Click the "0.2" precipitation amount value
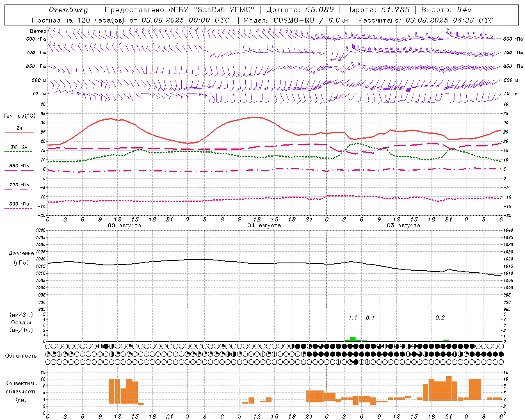Image resolution: width=525 pixels, height=420 pixels. (440, 318)
